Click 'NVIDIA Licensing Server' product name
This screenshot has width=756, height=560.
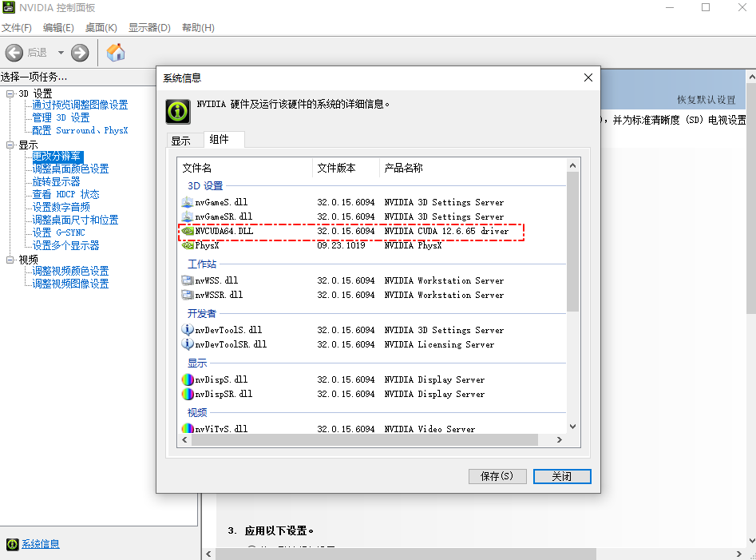[x=439, y=344]
